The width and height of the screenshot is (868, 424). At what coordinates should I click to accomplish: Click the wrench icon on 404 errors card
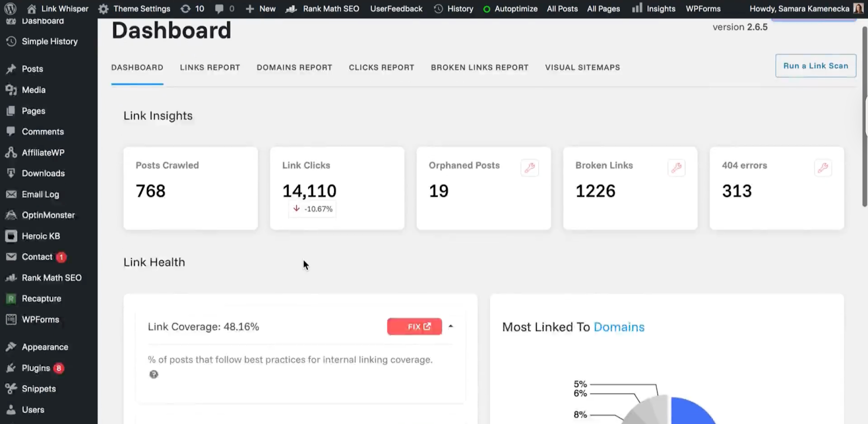pos(823,168)
